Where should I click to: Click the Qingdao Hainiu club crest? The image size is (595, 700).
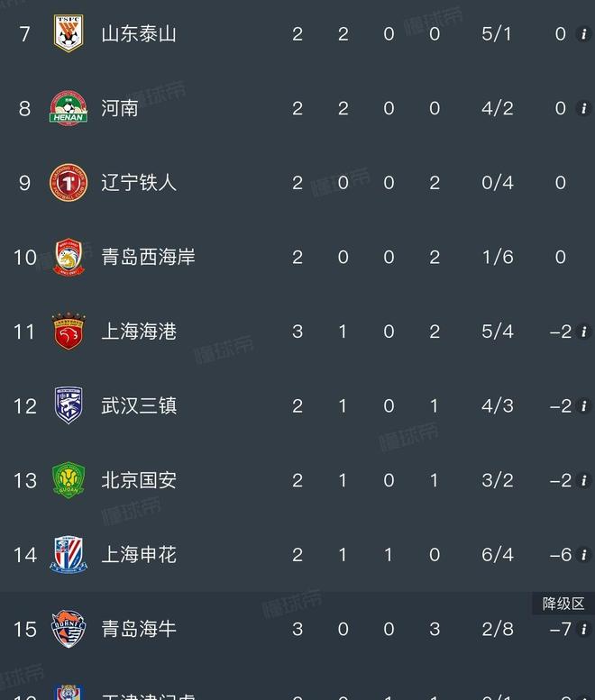click(68, 629)
